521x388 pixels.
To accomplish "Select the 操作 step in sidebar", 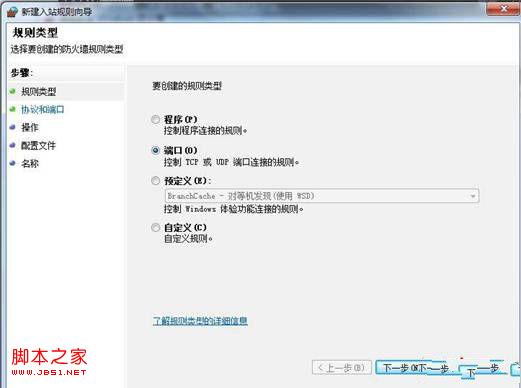I will point(30,127).
